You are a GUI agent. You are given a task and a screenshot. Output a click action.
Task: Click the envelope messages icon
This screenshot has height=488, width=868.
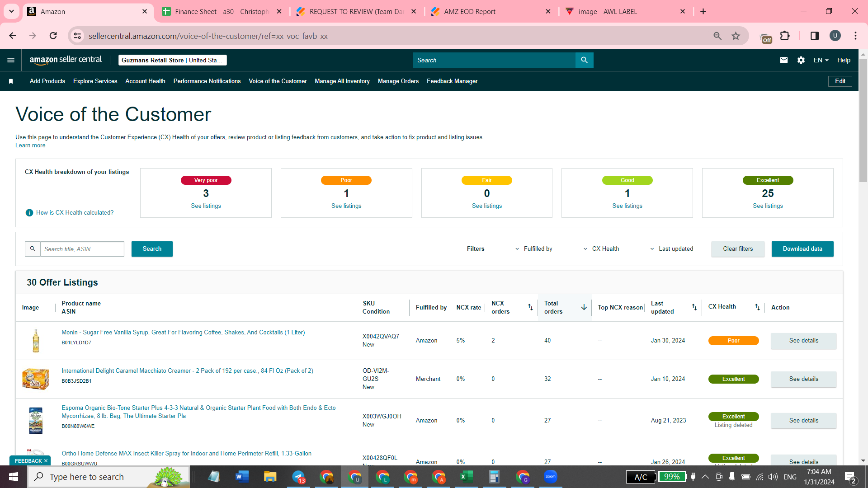(x=784, y=60)
